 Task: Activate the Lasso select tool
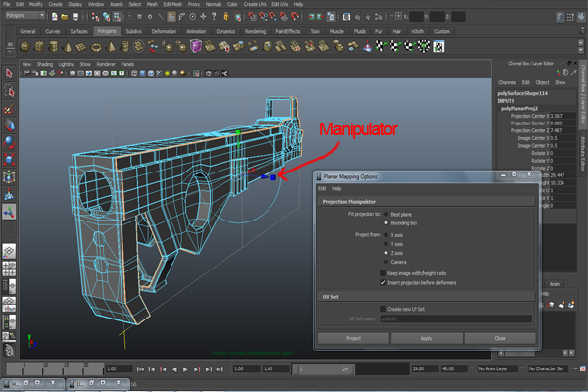click(9, 91)
